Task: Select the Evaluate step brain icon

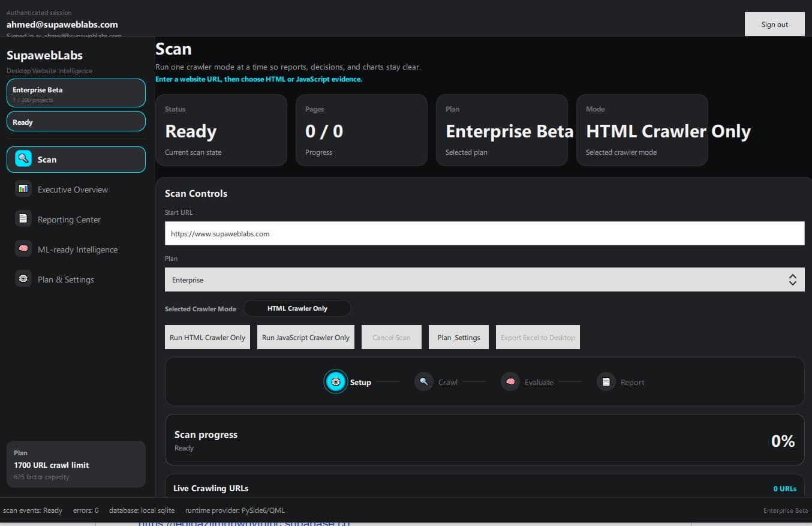Action: (510, 381)
